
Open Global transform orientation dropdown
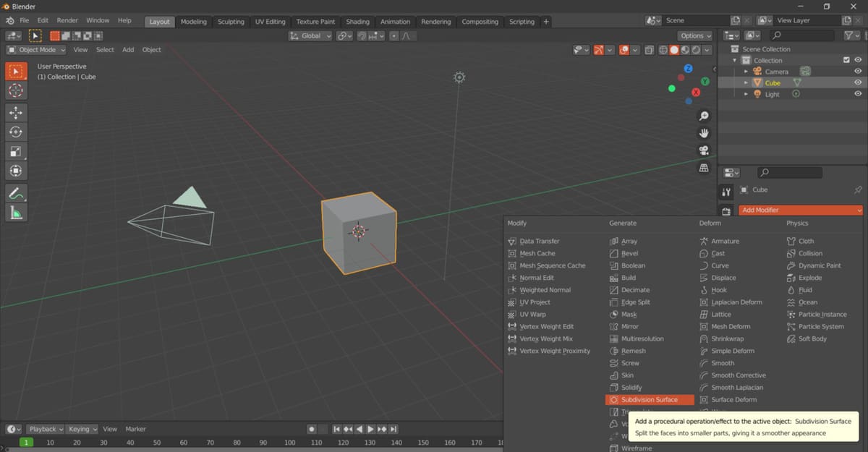310,35
